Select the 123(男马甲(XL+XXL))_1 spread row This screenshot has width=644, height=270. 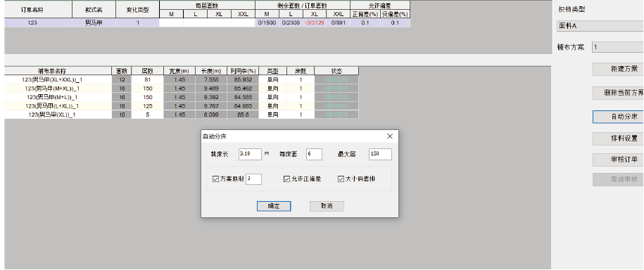182,79
